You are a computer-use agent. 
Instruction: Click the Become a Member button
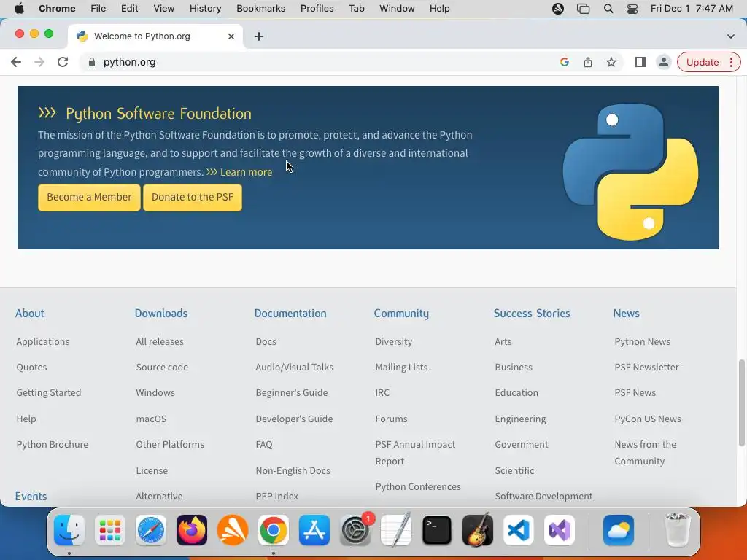coord(89,197)
